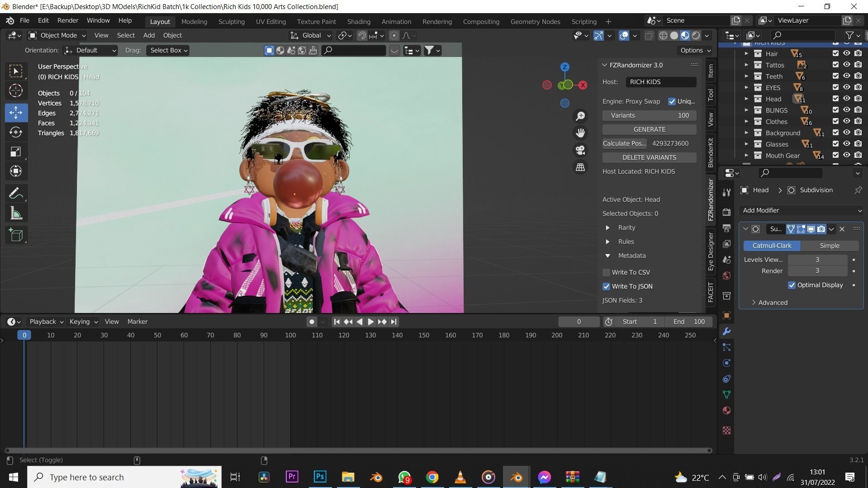The height and width of the screenshot is (488, 868).
Task: Expand the Rules section
Action: coord(607,242)
